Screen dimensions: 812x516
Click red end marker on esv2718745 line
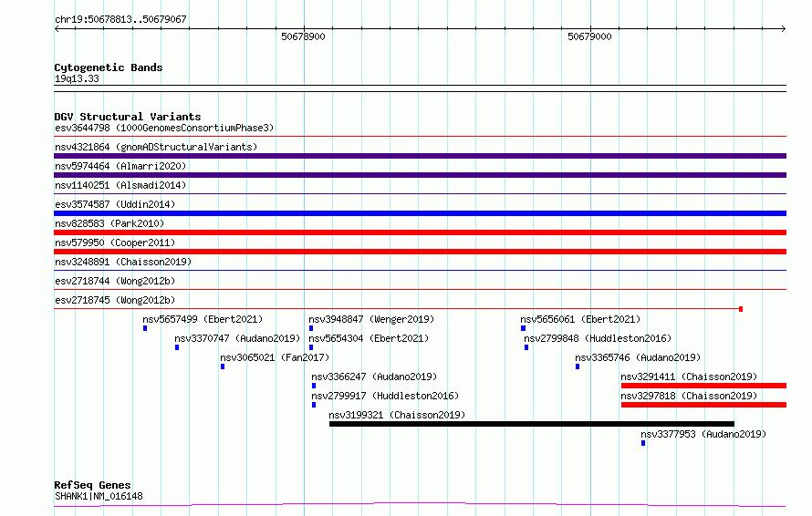[x=741, y=309]
